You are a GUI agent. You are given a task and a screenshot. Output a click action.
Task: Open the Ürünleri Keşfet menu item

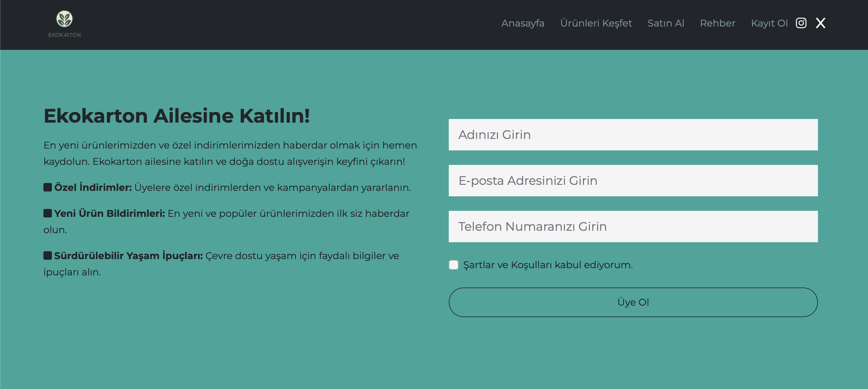tap(596, 23)
